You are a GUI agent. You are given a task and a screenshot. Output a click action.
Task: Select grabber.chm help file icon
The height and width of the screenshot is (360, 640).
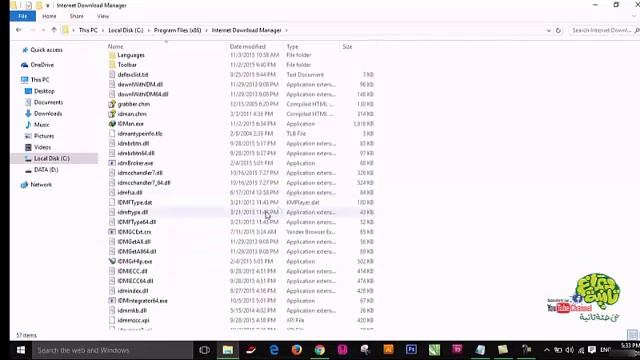(x=112, y=104)
